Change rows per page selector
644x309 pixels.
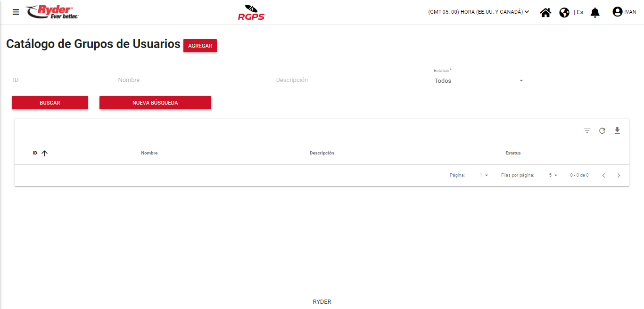553,175
